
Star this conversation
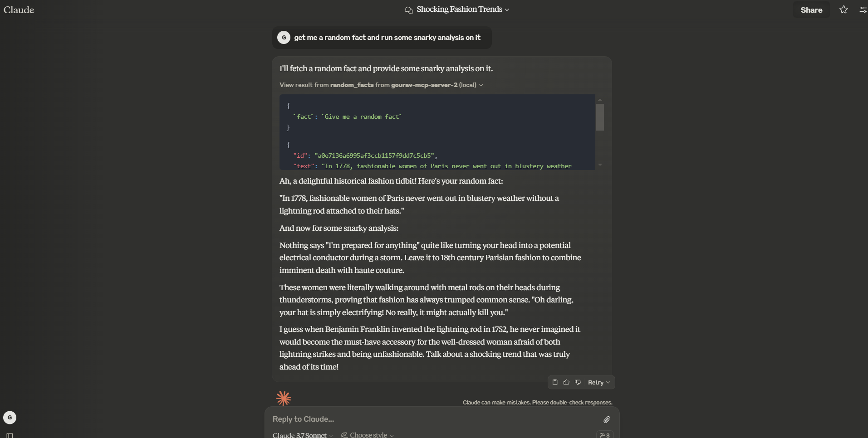[x=843, y=10]
